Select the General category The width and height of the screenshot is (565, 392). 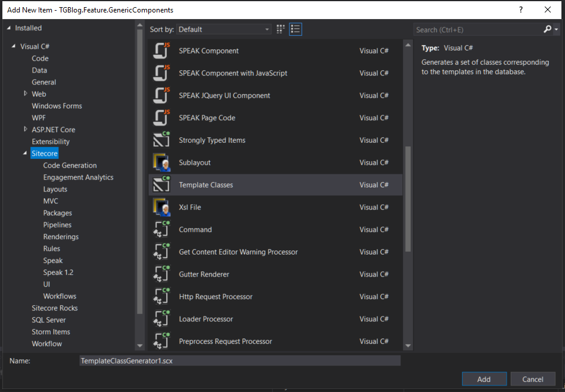tap(43, 82)
